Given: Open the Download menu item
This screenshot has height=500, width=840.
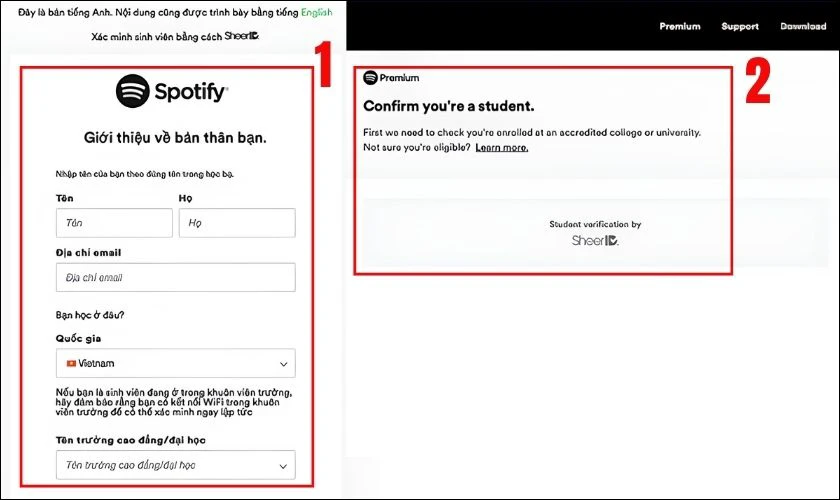Looking at the screenshot, I should point(803,26).
